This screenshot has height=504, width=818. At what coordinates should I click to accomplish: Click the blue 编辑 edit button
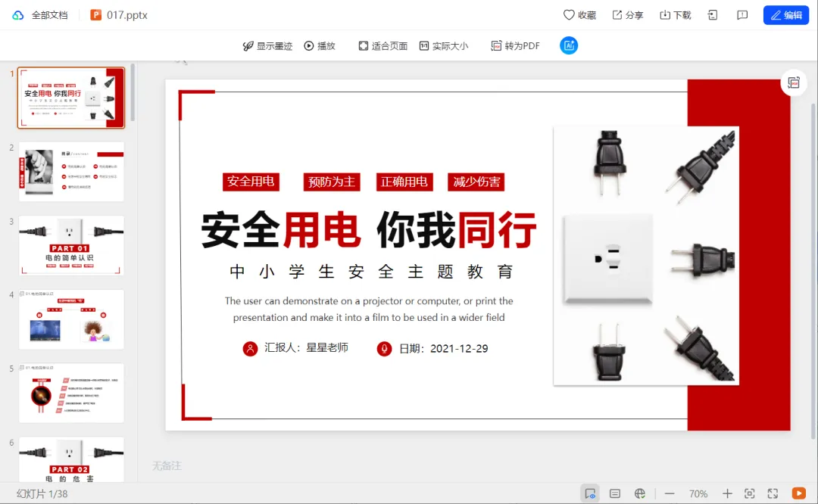click(x=785, y=15)
